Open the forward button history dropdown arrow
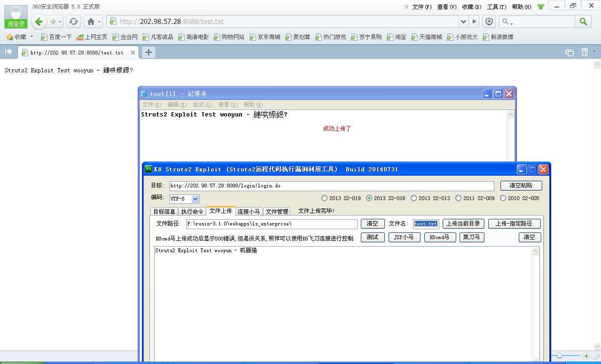 click(x=61, y=22)
